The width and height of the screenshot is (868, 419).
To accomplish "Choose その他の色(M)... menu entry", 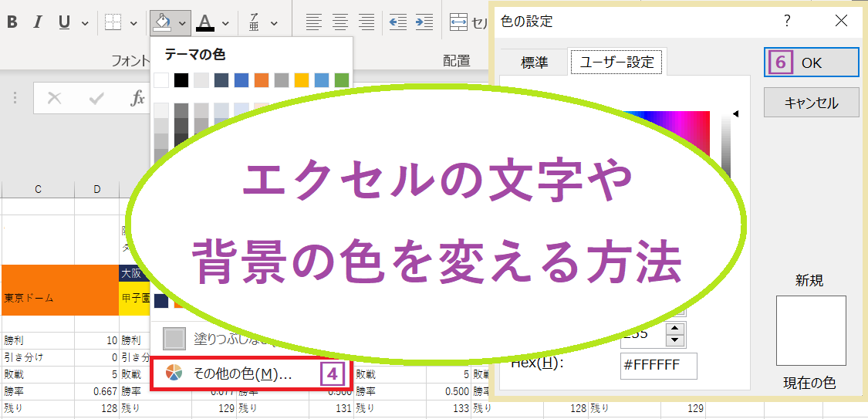I will coord(252,374).
